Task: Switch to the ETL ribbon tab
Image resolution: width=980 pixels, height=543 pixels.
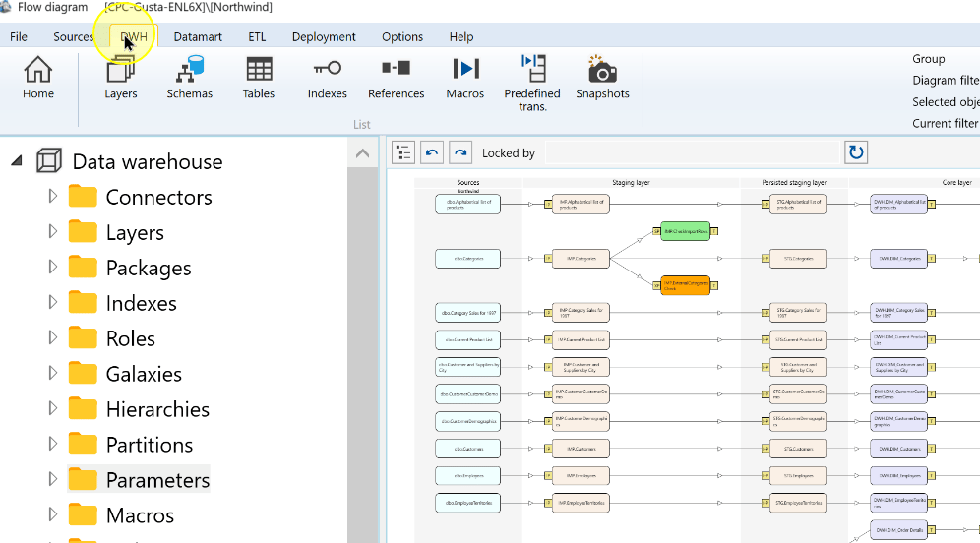Action: [x=257, y=36]
